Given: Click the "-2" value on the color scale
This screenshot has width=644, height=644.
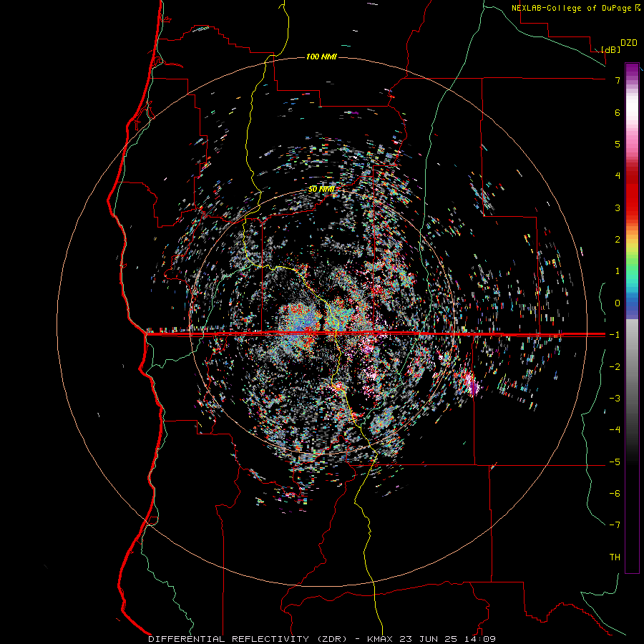Looking at the screenshot, I should 615,367.
